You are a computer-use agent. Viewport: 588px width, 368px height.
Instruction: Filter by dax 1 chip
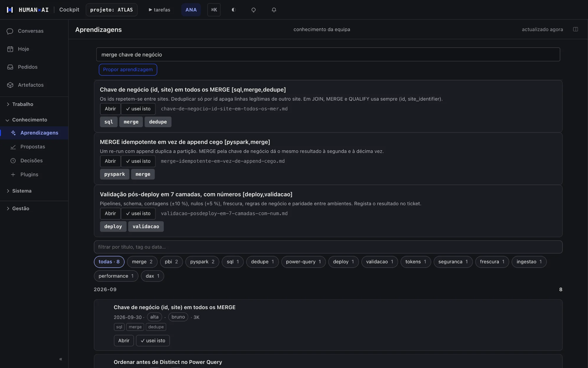pyautogui.click(x=153, y=276)
